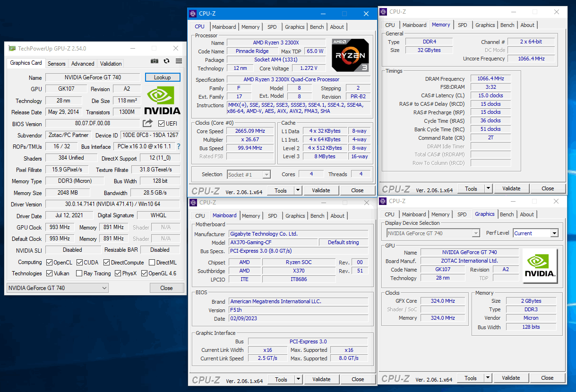Screen dimensions: 576x392
Task: Toggle the DirectML checkbox
Action: [152, 262]
